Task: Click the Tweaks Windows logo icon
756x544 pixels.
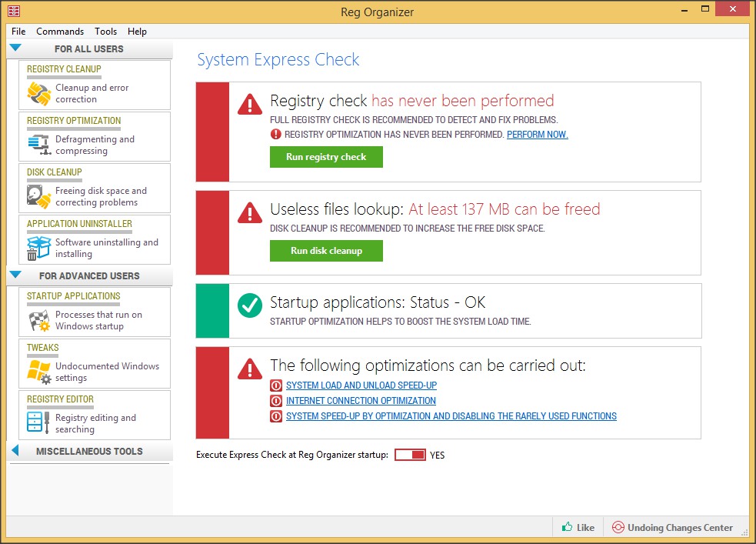Action: click(39, 372)
